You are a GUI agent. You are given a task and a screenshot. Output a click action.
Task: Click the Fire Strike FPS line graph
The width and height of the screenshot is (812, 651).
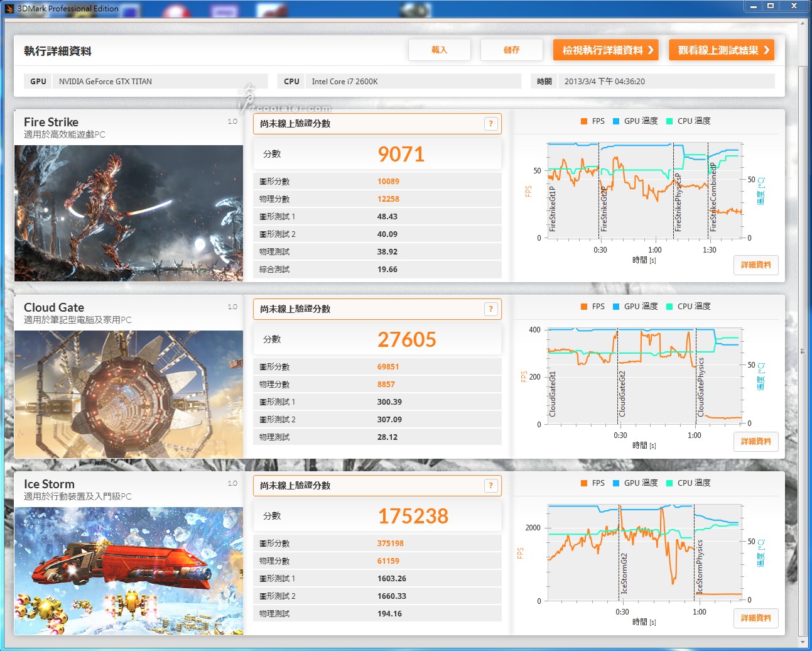(x=645, y=191)
